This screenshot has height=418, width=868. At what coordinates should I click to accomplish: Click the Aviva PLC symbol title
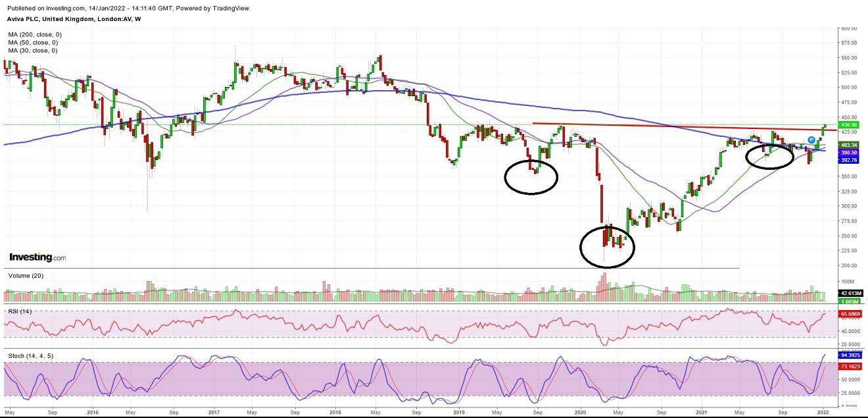click(74, 19)
